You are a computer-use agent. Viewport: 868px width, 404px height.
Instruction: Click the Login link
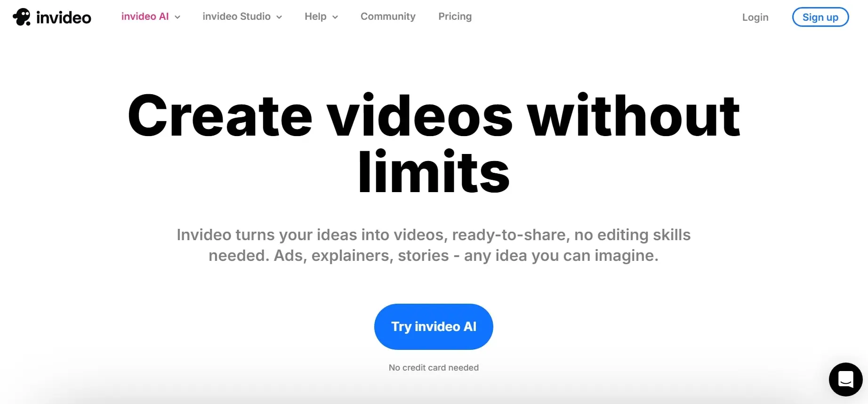point(755,17)
